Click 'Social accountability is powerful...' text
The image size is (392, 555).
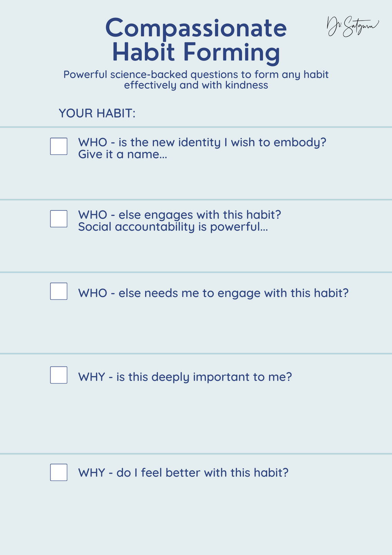173,227
